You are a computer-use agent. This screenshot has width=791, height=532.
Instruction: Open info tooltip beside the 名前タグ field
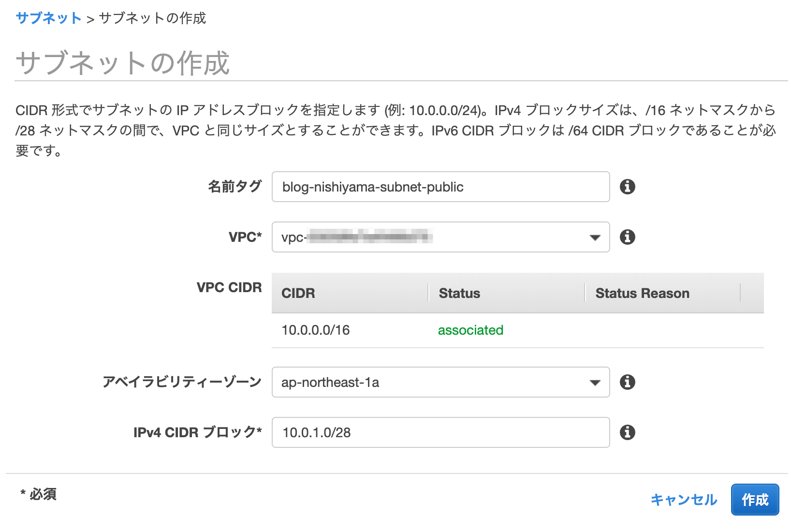[629, 187]
